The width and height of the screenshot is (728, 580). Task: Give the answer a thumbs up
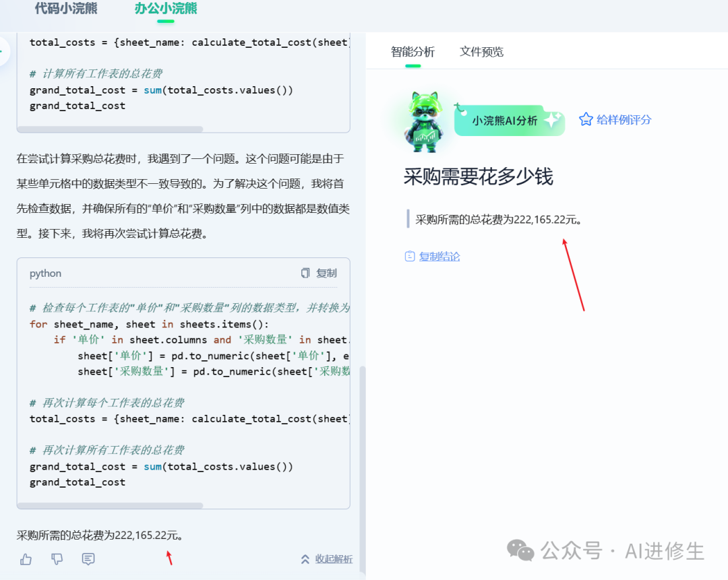coord(26,559)
